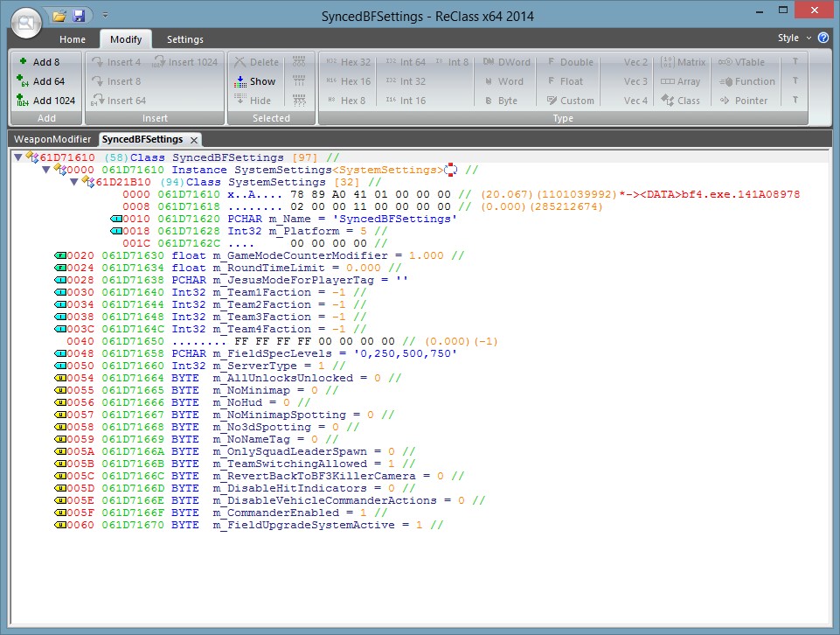Click the Add 8 bytes button

40,62
